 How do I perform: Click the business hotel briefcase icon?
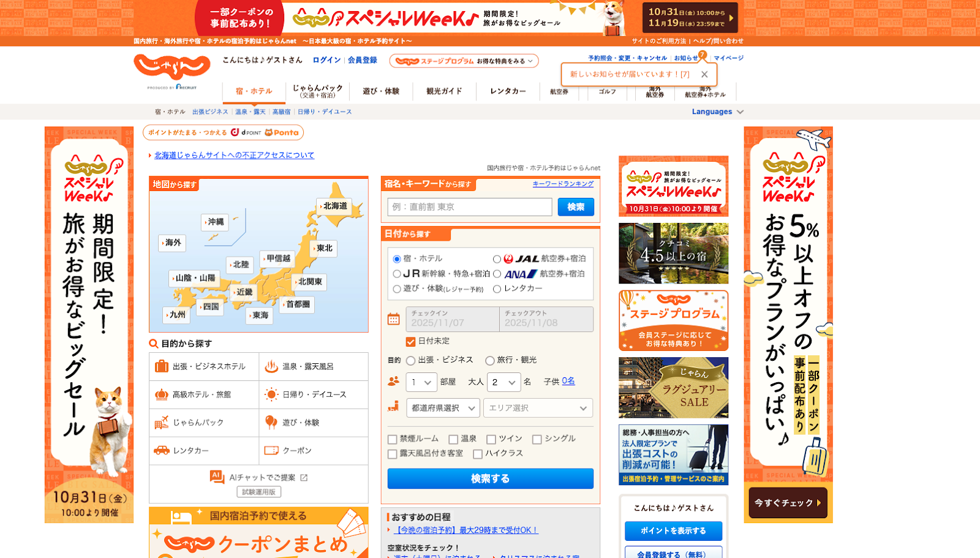(x=161, y=366)
